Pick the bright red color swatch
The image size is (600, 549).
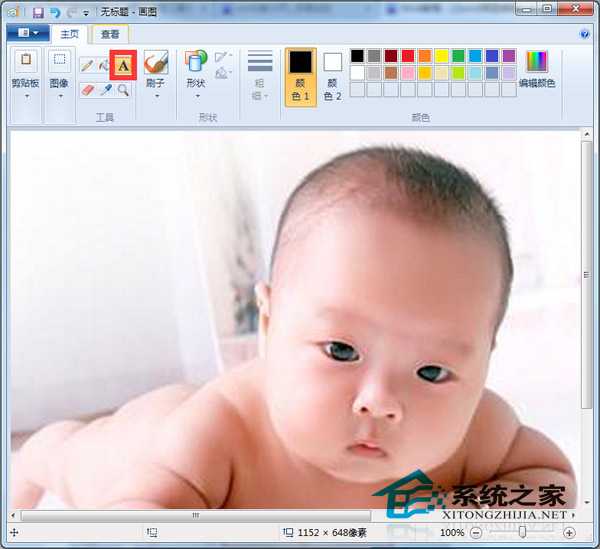(408, 56)
